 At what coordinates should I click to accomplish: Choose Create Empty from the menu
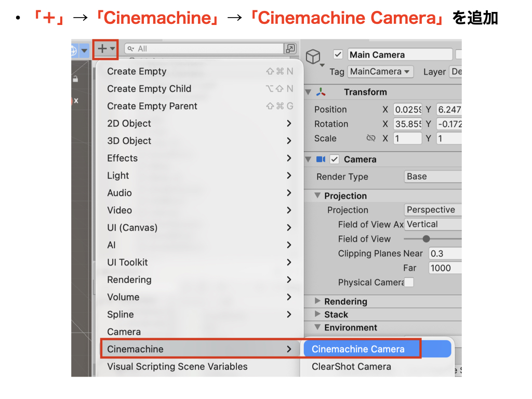(137, 72)
